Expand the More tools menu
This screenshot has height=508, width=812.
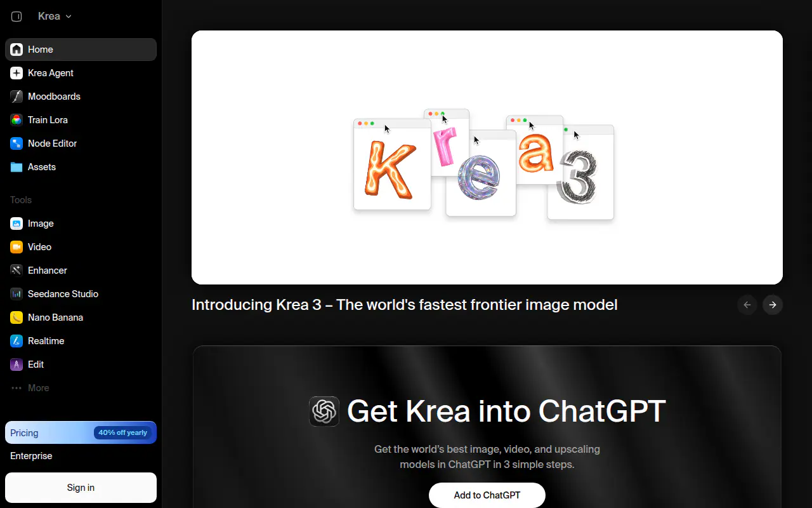(x=81, y=388)
